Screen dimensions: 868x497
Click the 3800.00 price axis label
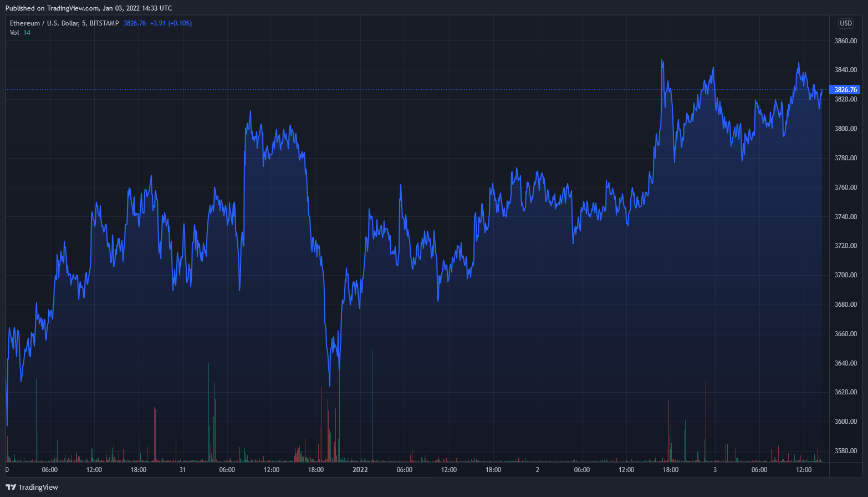846,129
